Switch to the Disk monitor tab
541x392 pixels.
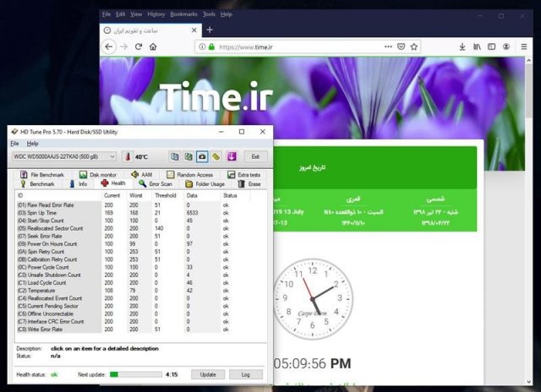pyautogui.click(x=98, y=175)
